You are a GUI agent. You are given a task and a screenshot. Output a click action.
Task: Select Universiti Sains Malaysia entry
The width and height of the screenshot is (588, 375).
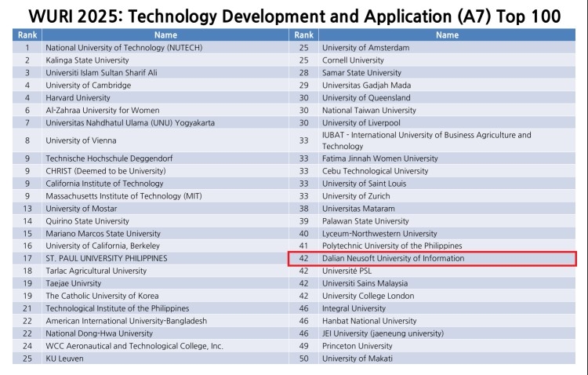[365, 283]
